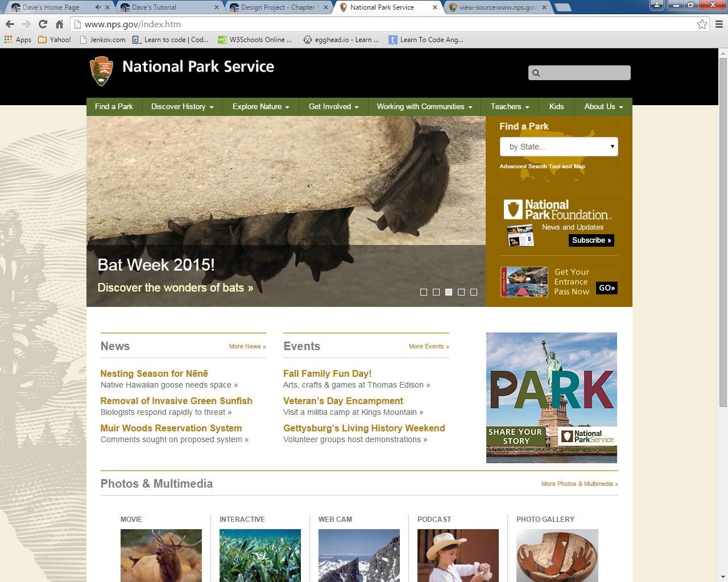728x582 pixels.
Task: Open the elk Movie thumbnail
Action: coord(161,555)
